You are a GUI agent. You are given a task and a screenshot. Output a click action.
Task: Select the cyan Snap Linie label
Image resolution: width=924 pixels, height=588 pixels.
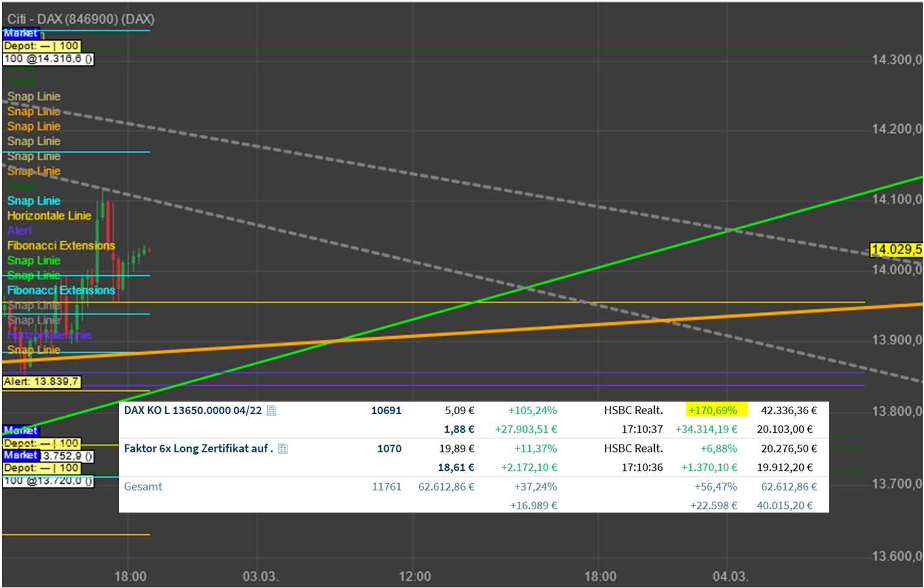pyautogui.click(x=34, y=201)
